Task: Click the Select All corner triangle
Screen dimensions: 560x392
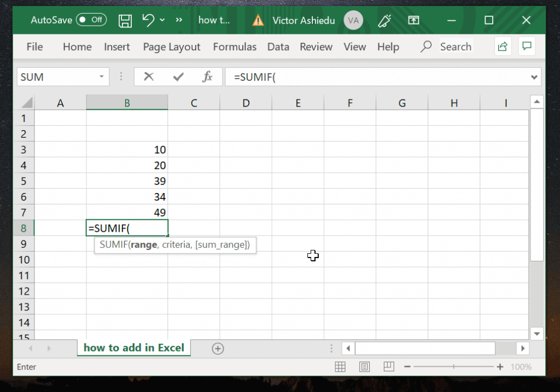Action: coord(27,103)
